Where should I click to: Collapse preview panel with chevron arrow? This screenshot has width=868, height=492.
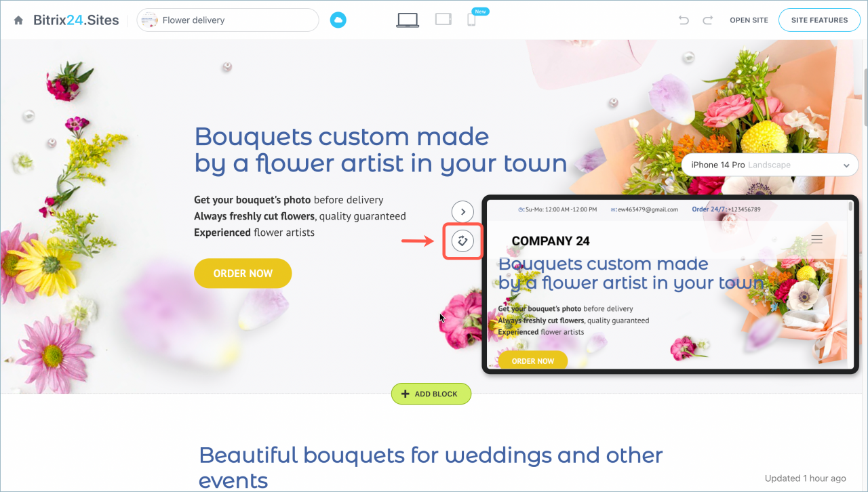(462, 211)
